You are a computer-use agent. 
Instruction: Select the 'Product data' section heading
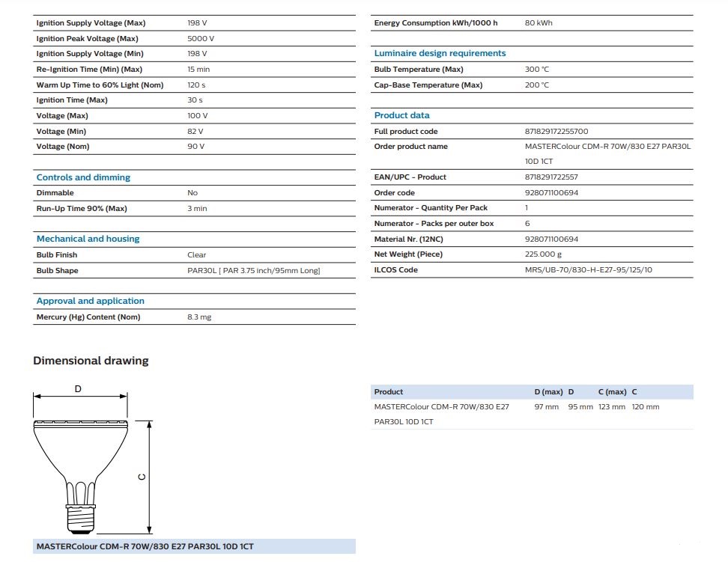point(402,115)
